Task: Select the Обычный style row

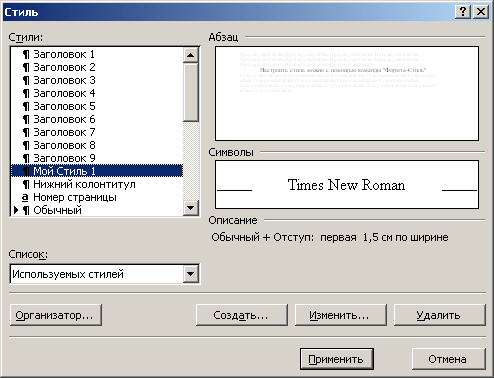Action: pyautogui.click(x=97, y=210)
